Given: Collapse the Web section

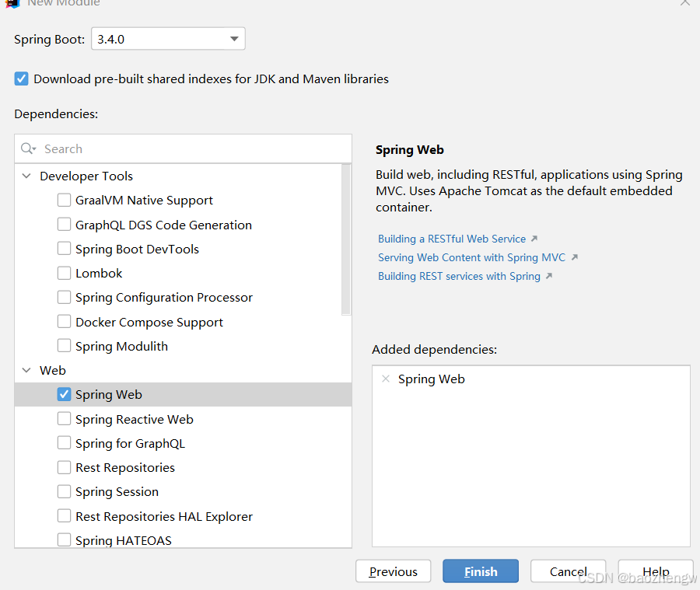Looking at the screenshot, I should [26, 370].
